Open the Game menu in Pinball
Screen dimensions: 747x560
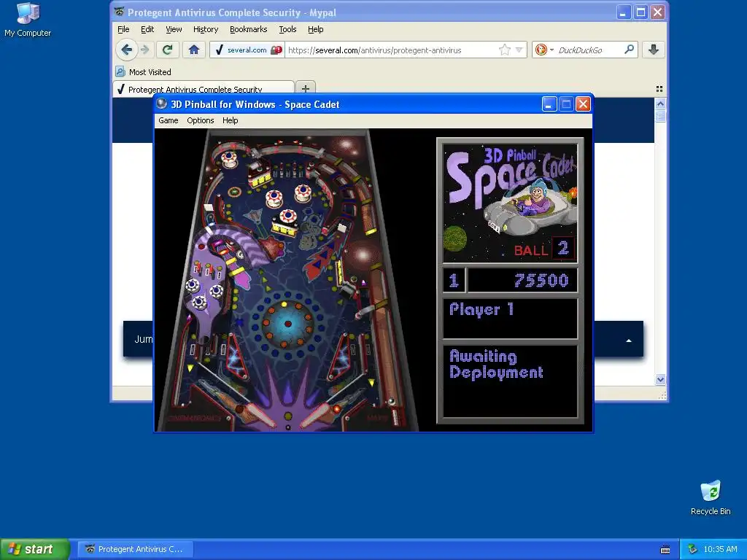(x=169, y=120)
